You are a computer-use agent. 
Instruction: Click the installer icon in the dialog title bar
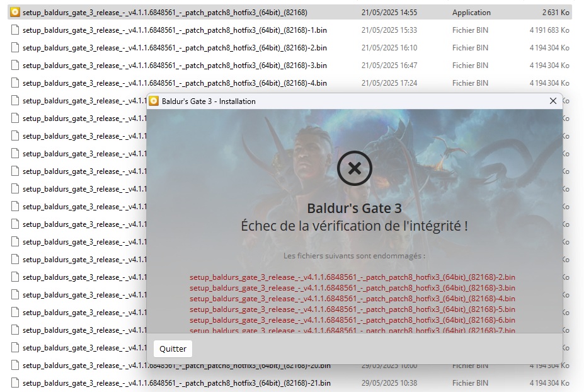[x=154, y=101]
